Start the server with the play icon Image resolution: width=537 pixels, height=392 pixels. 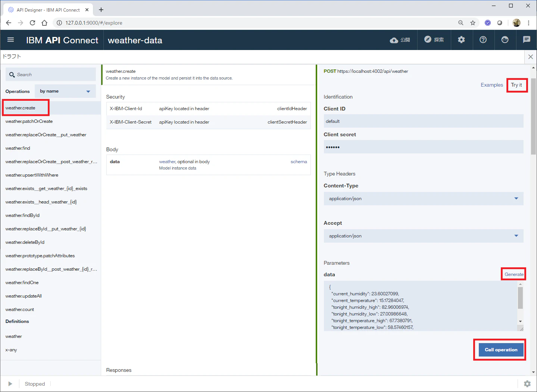tap(10, 384)
